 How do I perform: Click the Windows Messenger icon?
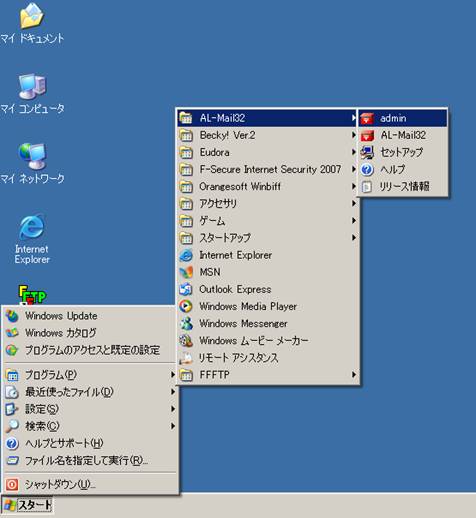(x=186, y=323)
